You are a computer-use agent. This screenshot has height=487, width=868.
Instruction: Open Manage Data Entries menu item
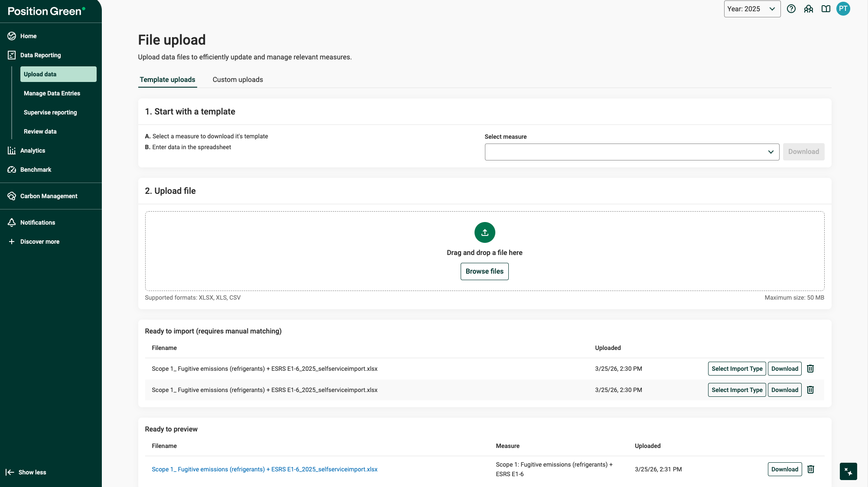coord(52,93)
